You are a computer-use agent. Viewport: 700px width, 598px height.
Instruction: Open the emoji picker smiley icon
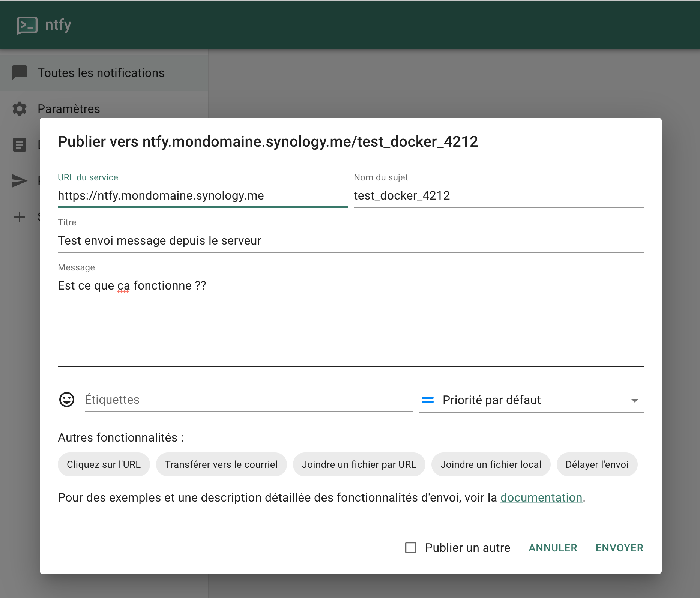pyautogui.click(x=67, y=400)
